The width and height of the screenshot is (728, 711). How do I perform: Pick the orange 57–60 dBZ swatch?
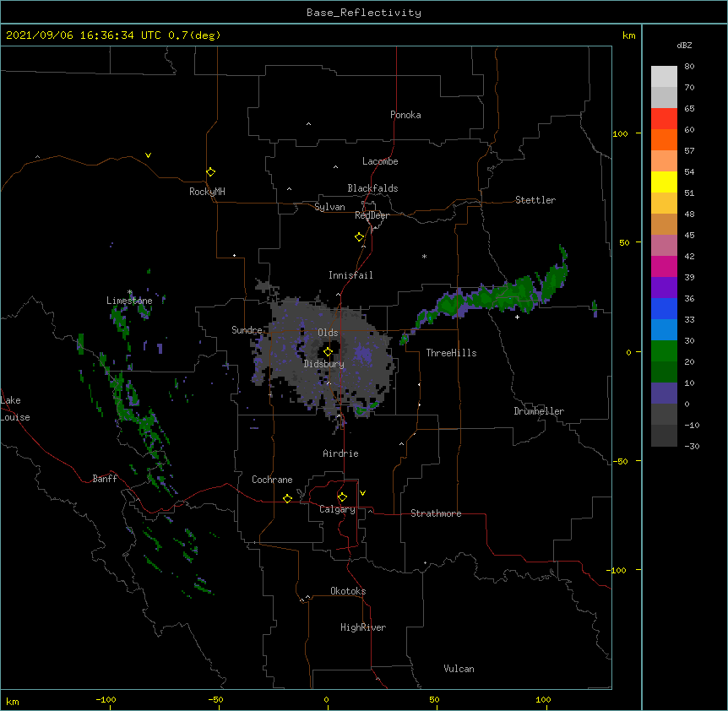pos(664,139)
